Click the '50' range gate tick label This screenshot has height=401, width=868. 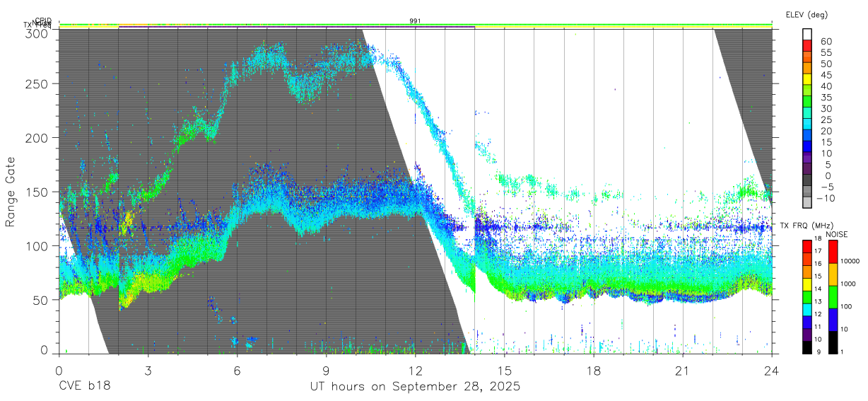(x=40, y=299)
